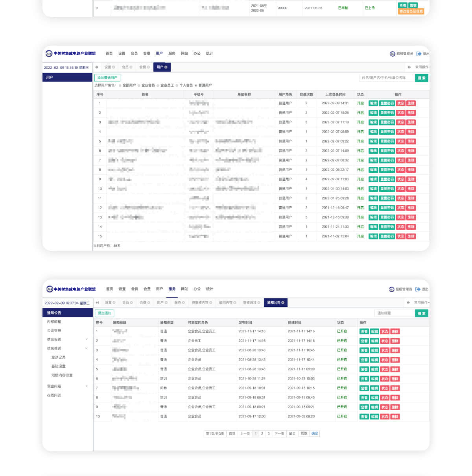
Task: Collapse the 信息推送 sidebar section
Action: [x=87, y=348]
